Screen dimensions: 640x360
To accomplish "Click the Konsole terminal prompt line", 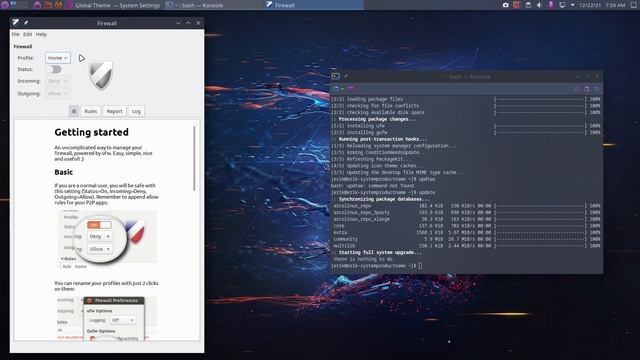I will tap(377, 266).
